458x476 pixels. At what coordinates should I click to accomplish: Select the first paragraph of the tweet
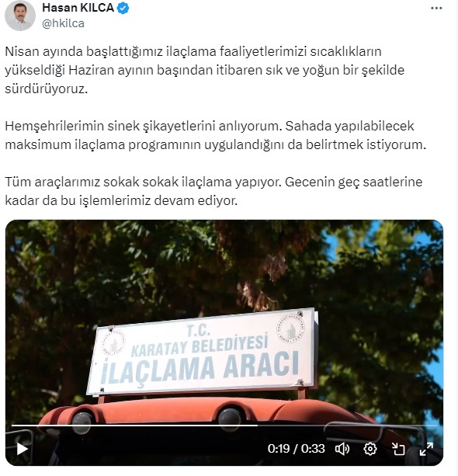coord(205,70)
